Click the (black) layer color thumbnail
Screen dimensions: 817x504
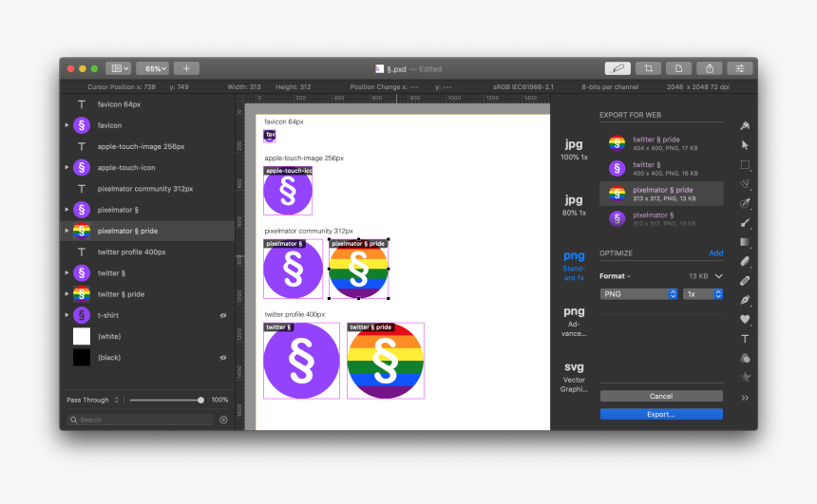(x=82, y=358)
